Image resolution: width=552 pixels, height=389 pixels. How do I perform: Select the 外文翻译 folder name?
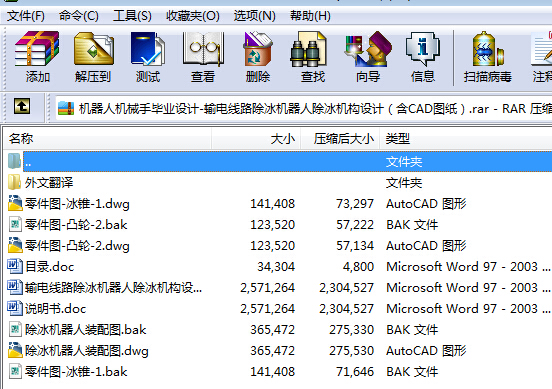[49, 183]
